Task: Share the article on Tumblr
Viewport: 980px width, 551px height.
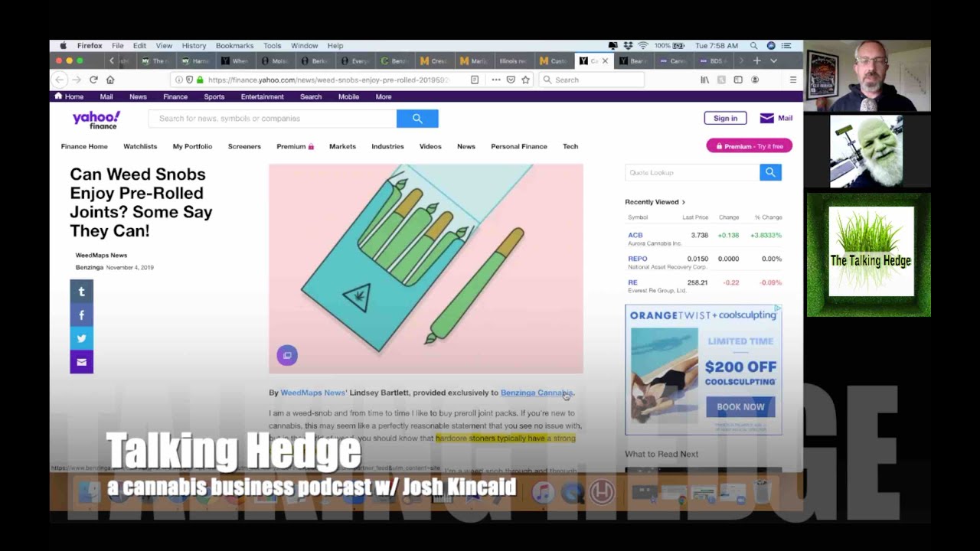Action: [82, 291]
